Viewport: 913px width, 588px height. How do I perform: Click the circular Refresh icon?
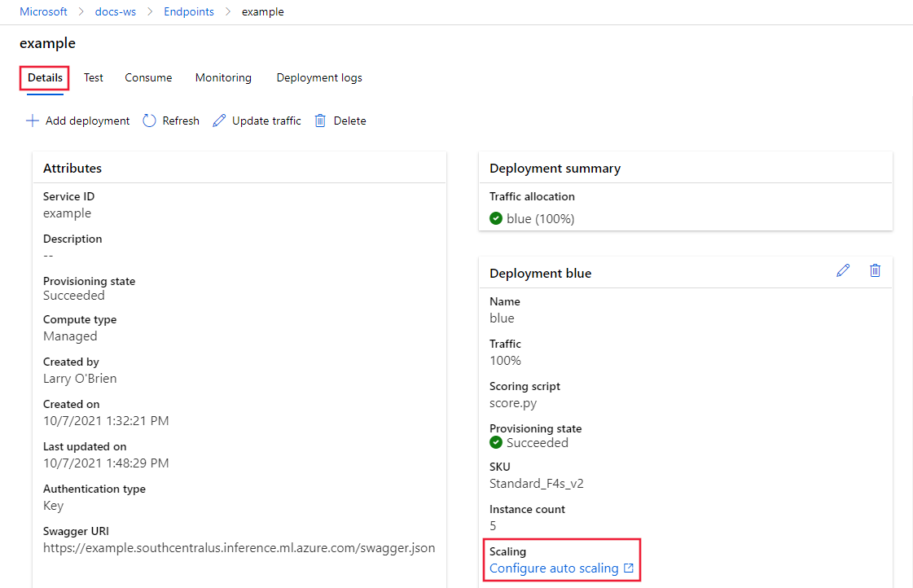149,121
